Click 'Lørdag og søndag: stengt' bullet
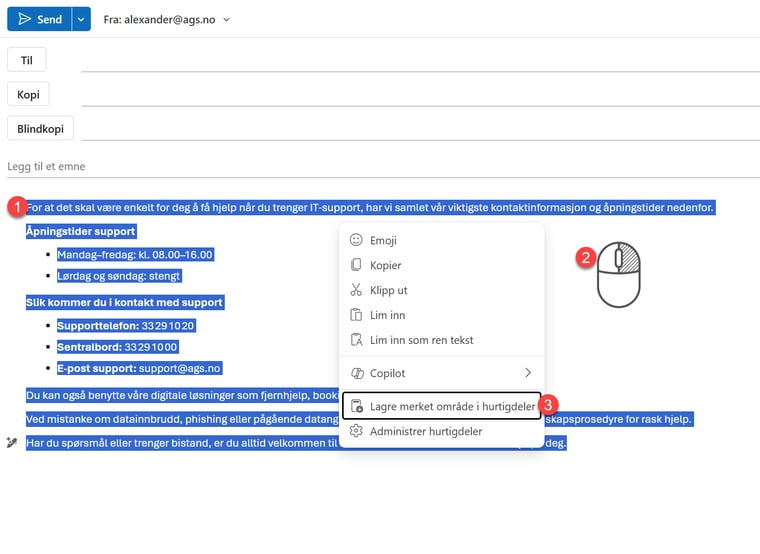Screen dimensions: 760x554 pos(119,276)
